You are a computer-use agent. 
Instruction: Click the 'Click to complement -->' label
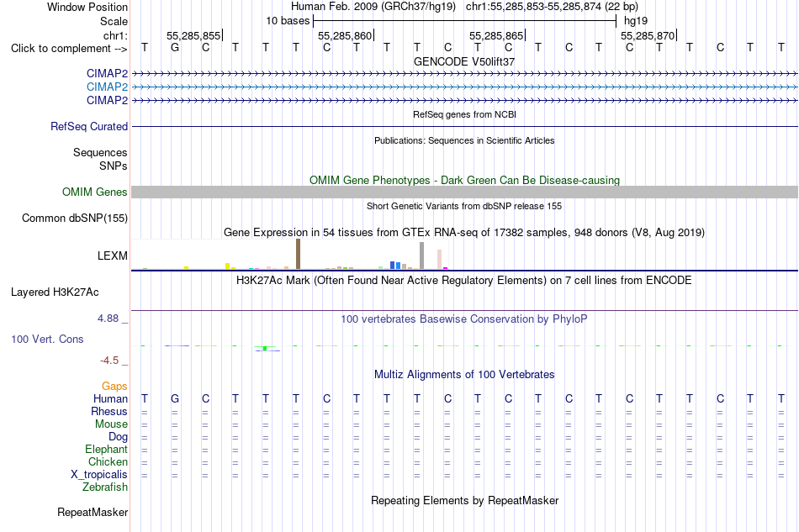[69, 49]
